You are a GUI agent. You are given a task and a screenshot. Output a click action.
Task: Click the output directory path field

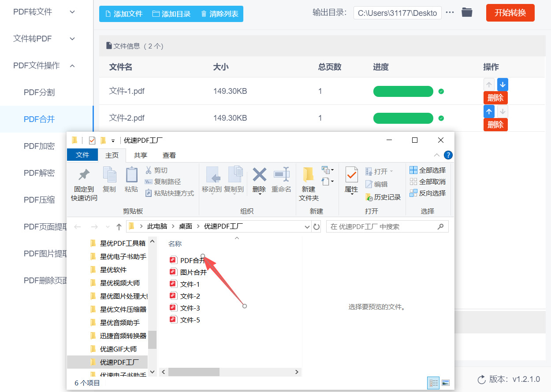[x=397, y=13]
